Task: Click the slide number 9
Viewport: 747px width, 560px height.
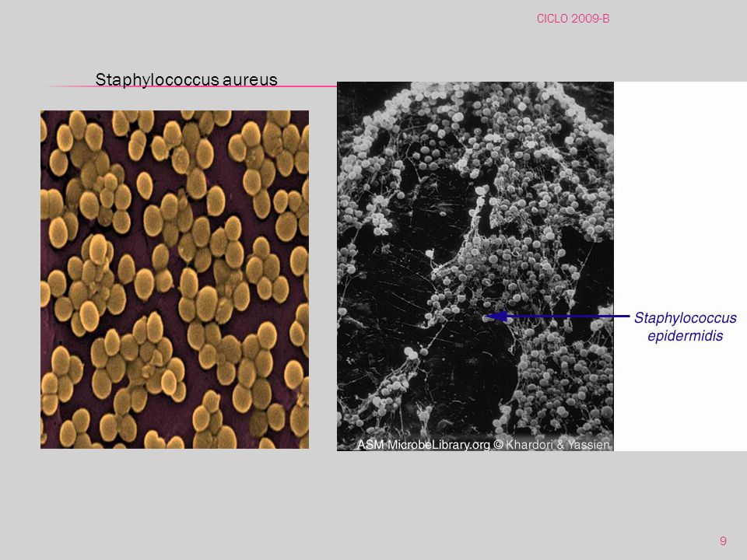Action: point(723,541)
